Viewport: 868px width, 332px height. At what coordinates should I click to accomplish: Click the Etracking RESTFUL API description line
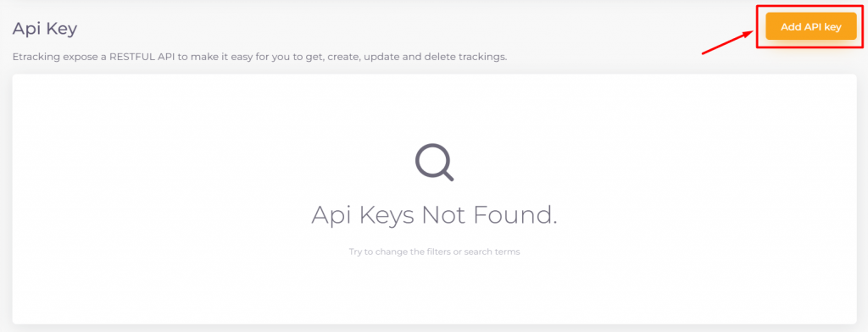tap(259, 57)
